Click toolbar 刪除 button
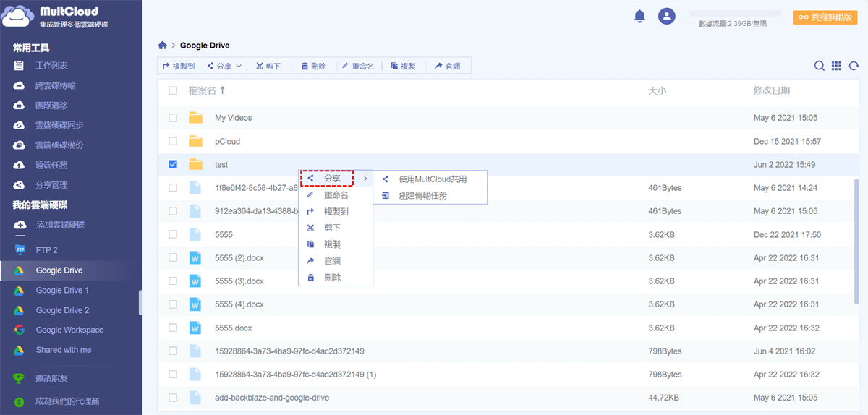 click(314, 66)
